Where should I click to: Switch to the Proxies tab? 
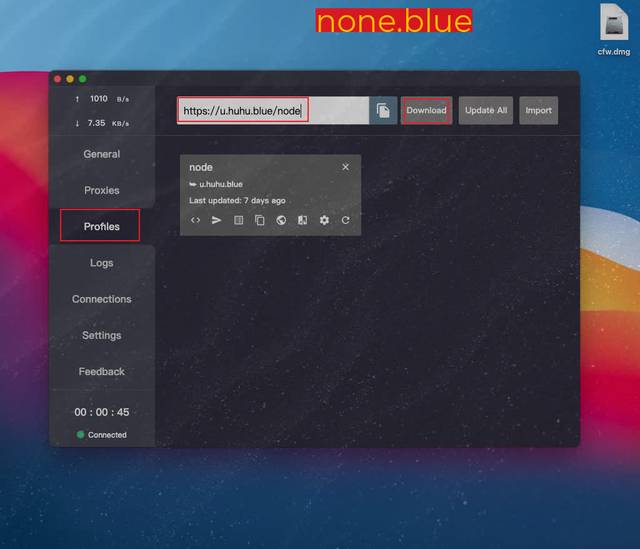[x=102, y=190]
